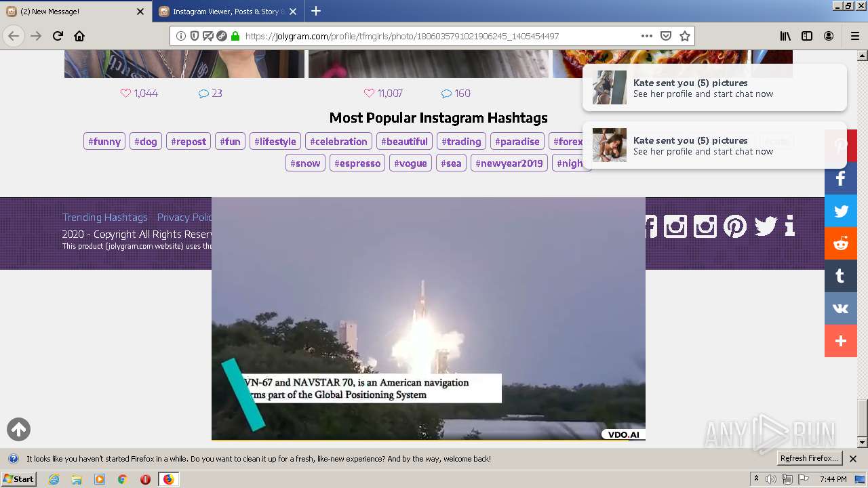Open the #trading hashtag

coord(461,142)
